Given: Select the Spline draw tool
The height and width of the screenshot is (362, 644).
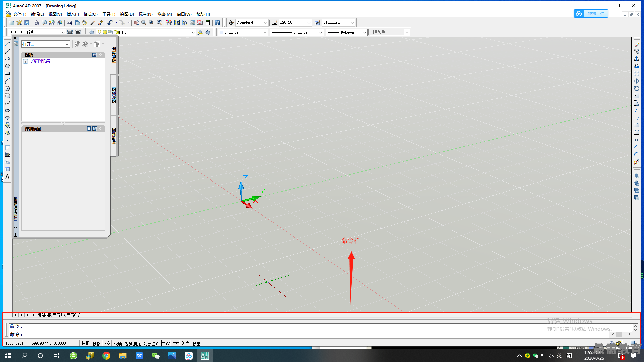Looking at the screenshot, I should coord(7,103).
